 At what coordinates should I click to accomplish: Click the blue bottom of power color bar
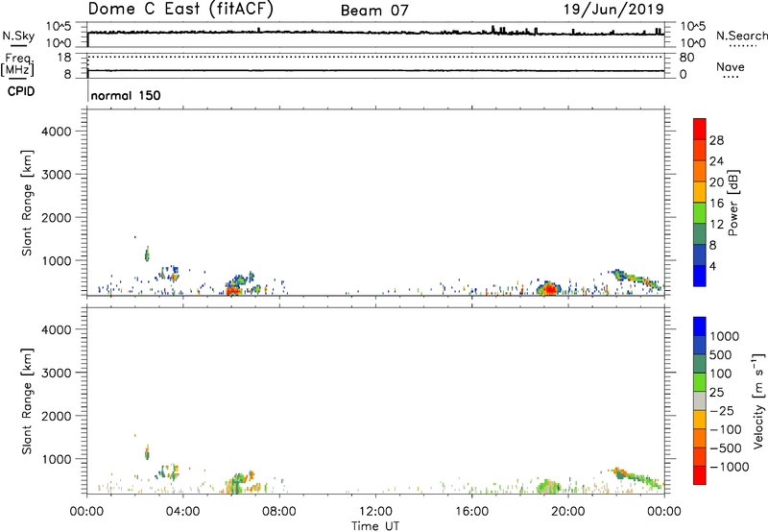(700, 276)
